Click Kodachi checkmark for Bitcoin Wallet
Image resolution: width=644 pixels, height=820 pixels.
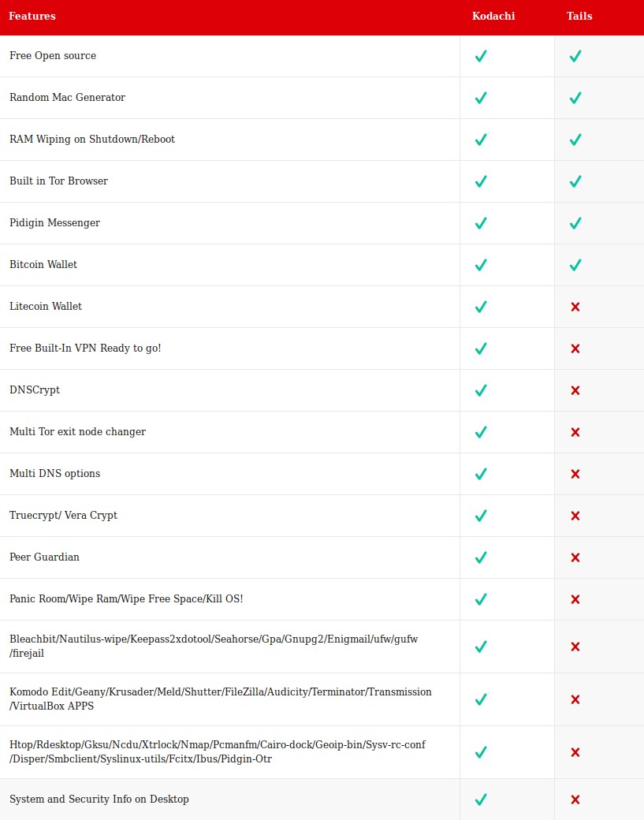coord(481,265)
